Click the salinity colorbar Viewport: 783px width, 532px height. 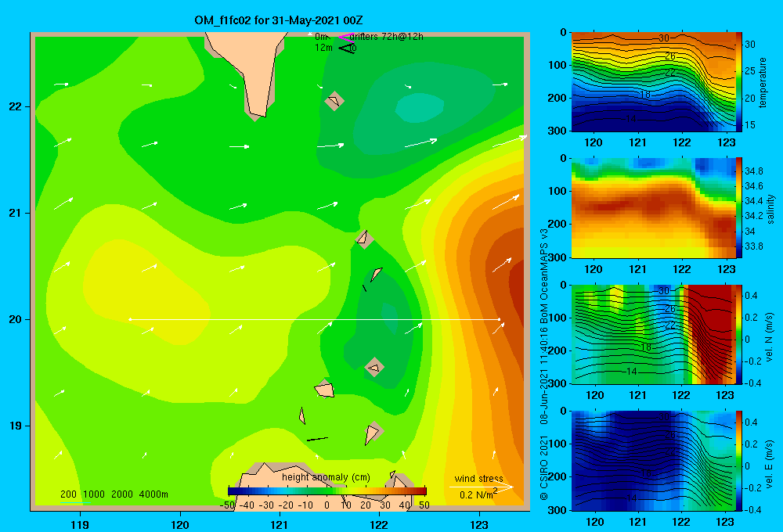coord(739,207)
